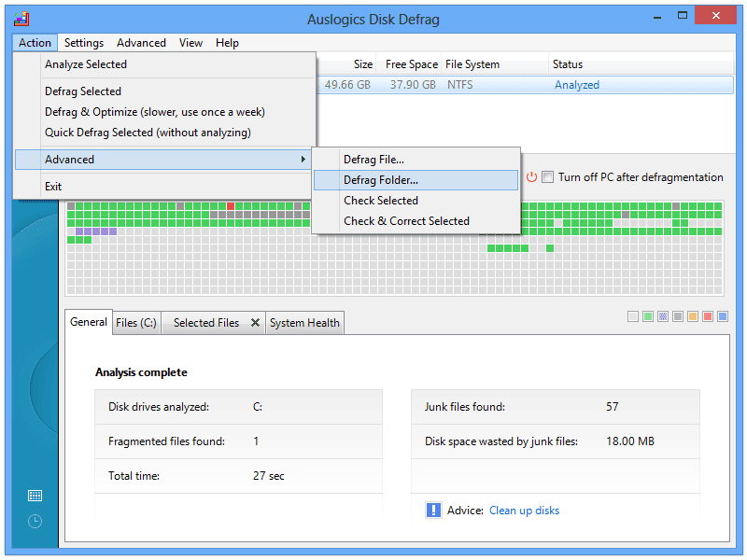Image resolution: width=747 pixels, height=560 pixels.
Task: Click the red power icon beside shutdown checkbox
Action: 530,176
